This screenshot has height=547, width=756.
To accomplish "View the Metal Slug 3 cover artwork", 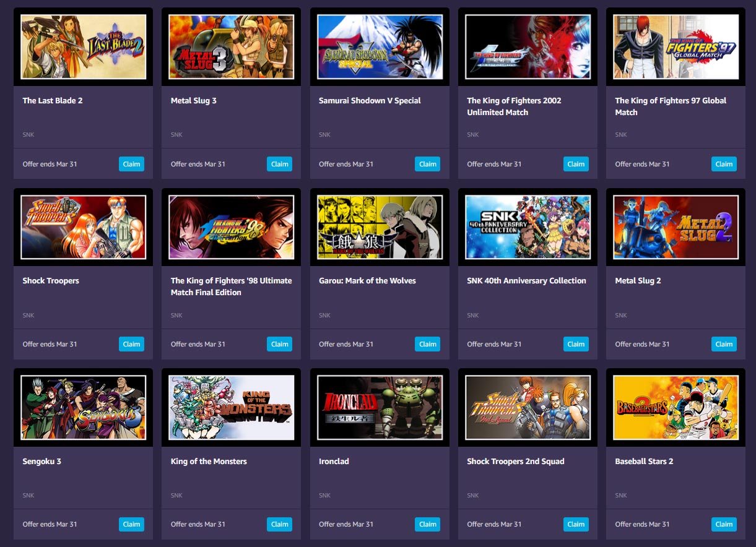I will [231, 46].
